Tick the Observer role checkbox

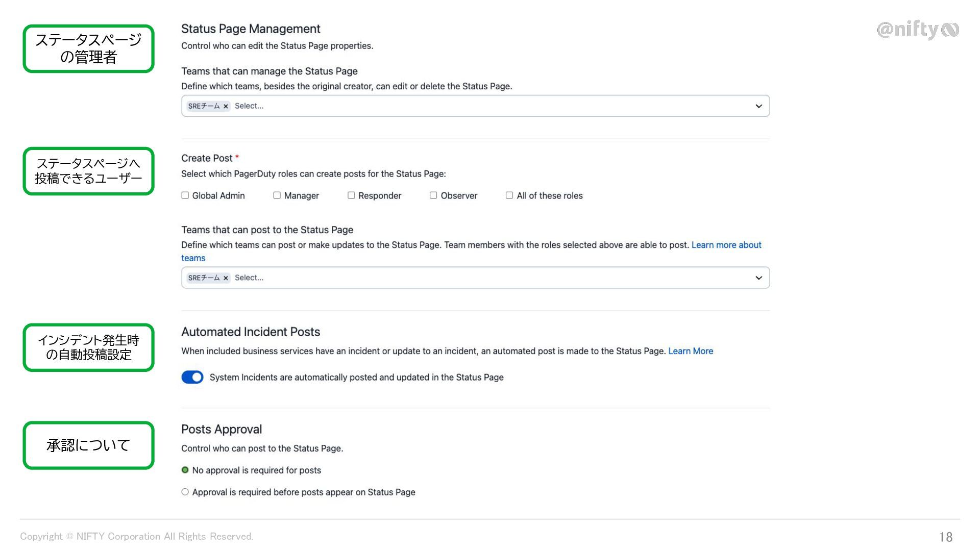(x=433, y=195)
